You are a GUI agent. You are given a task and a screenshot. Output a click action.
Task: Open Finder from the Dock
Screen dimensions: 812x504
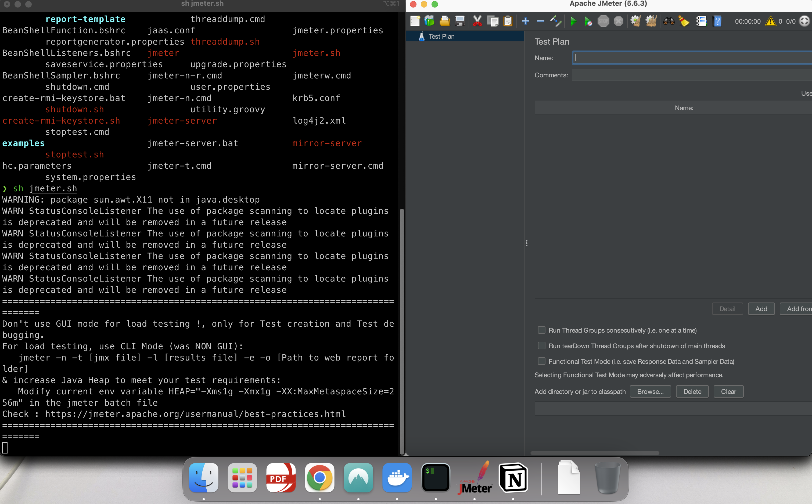pos(204,478)
